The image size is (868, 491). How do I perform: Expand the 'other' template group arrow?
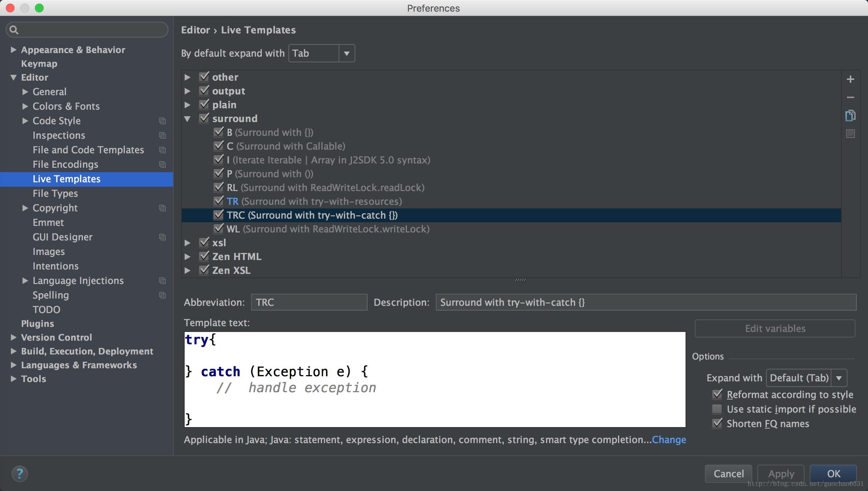[x=187, y=77]
